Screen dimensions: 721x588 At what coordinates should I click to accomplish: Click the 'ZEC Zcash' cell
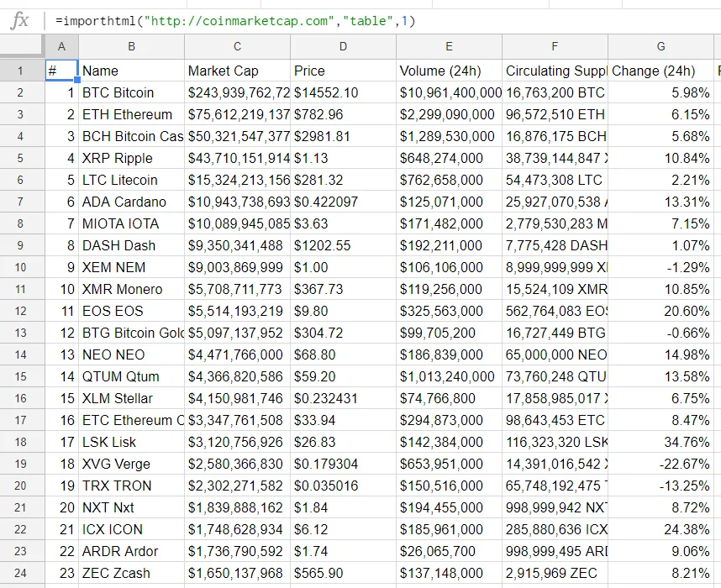131,573
